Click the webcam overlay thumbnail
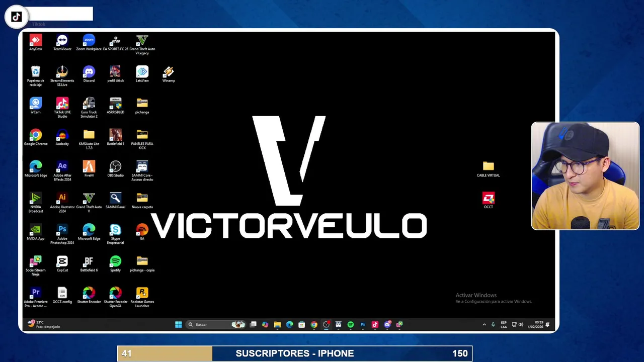The width and height of the screenshot is (644, 362). click(585, 176)
